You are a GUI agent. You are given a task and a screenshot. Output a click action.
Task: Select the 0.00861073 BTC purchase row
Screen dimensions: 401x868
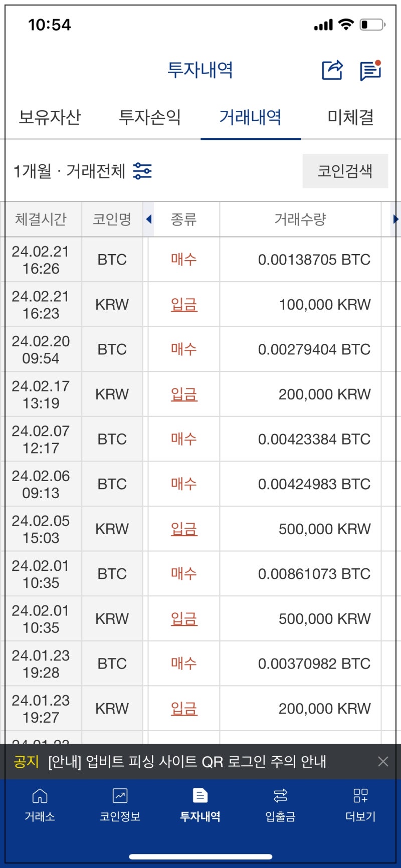(200, 574)
